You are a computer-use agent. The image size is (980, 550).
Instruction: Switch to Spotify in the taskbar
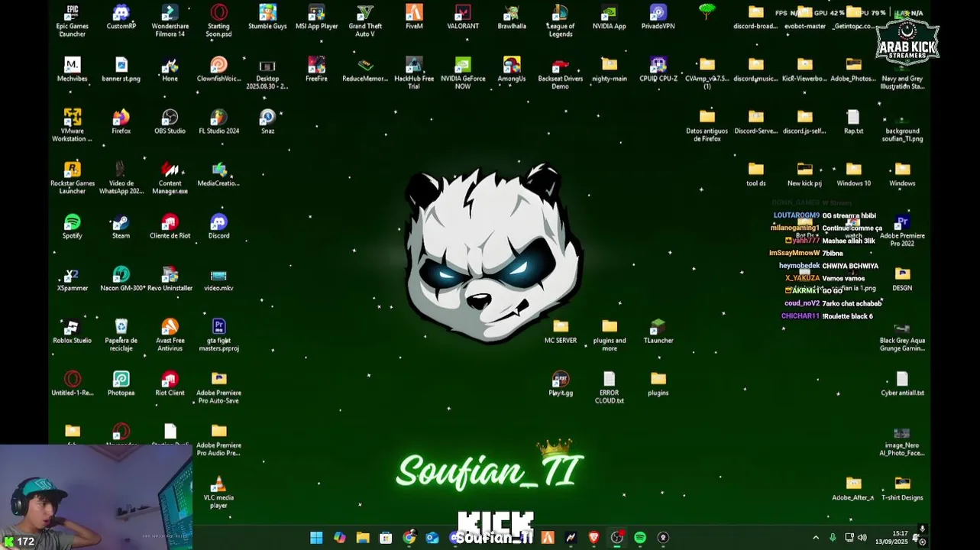(x=640, y=538)
